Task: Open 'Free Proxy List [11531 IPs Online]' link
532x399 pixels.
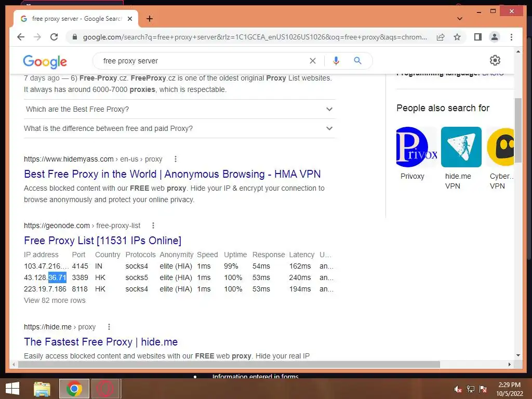Action: (x=102, y=241)
